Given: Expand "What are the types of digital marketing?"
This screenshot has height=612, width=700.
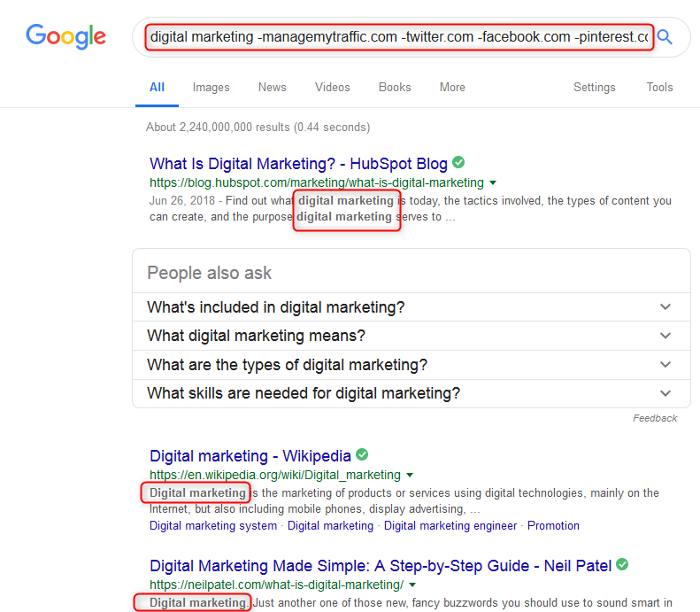Looking at the screenshot, I should [x=412, y=365].
